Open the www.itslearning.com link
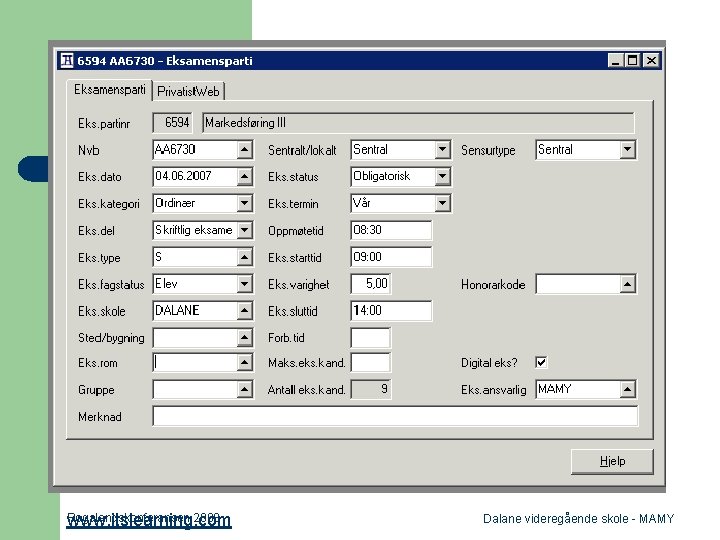This screenshot has height=540, width=720. [x=149, y=521]
